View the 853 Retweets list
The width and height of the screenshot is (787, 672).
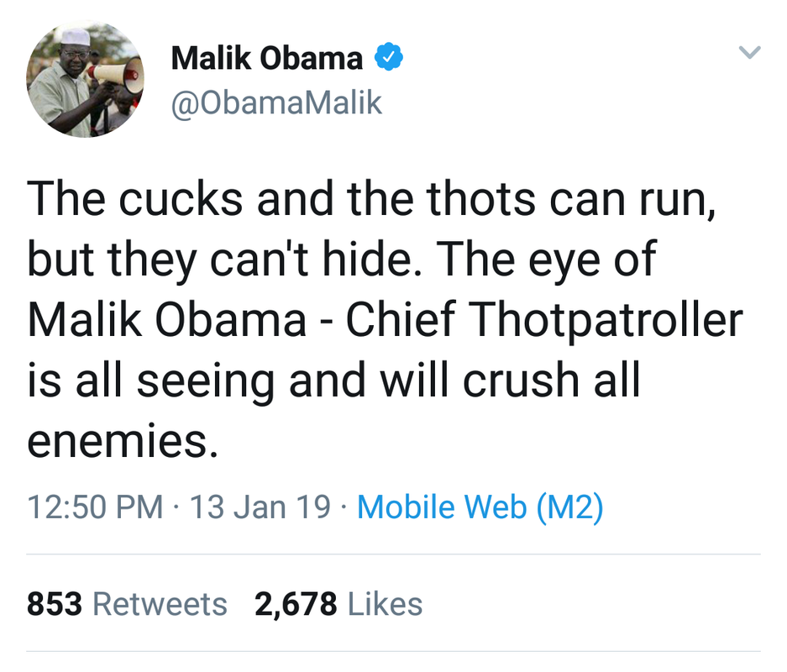click(127, 604)
